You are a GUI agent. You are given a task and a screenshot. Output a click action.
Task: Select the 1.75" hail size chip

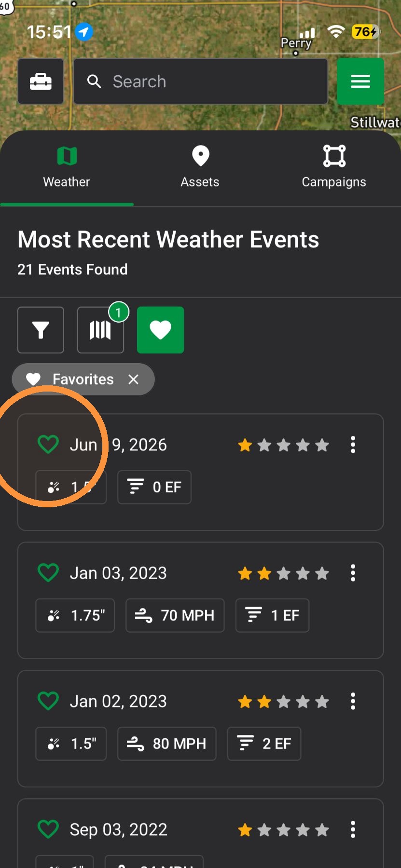pos(75,615)
